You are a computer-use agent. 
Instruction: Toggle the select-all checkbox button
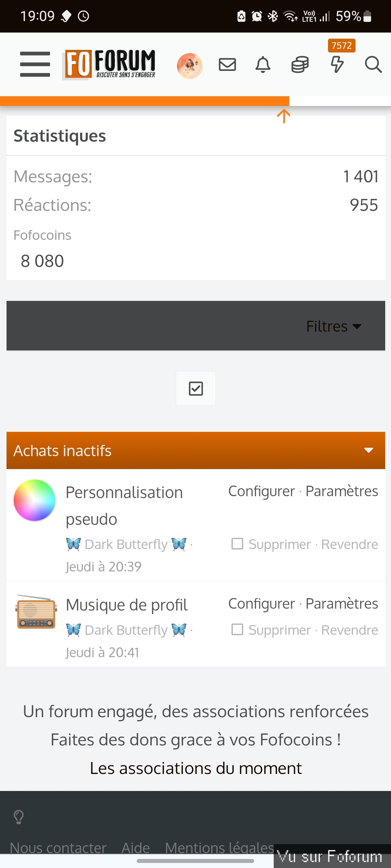pyautogui.click(x=196, y=389)
